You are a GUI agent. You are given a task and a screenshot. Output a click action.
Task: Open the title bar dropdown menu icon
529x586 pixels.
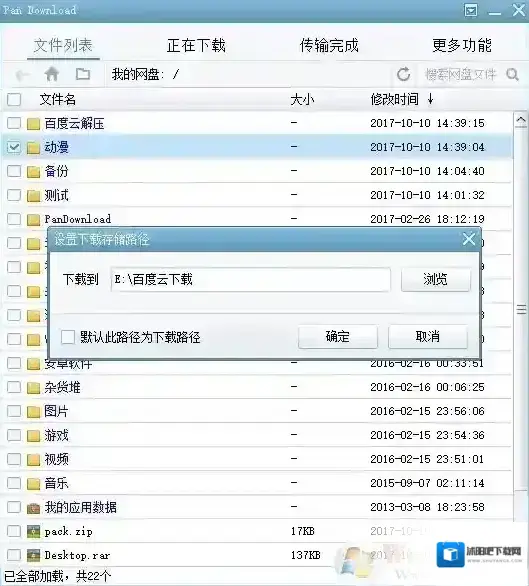(x=471, y=10)
